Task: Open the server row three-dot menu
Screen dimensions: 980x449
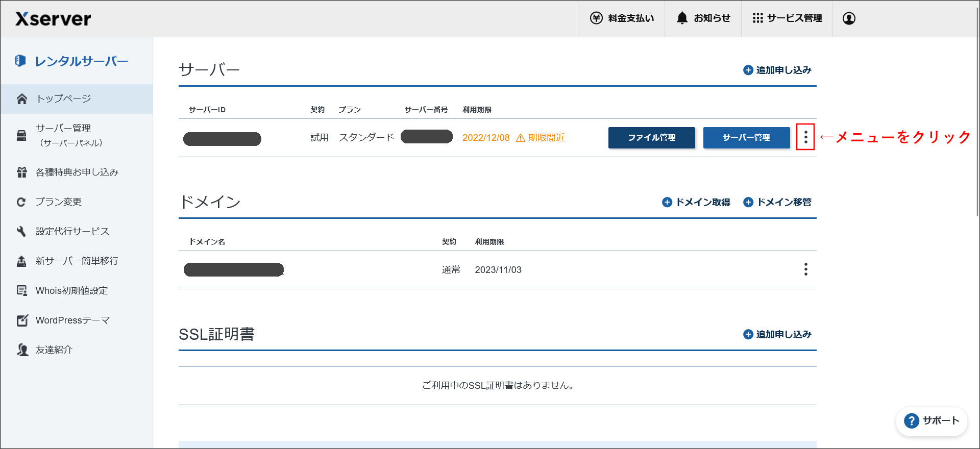Action: point(805,137)
